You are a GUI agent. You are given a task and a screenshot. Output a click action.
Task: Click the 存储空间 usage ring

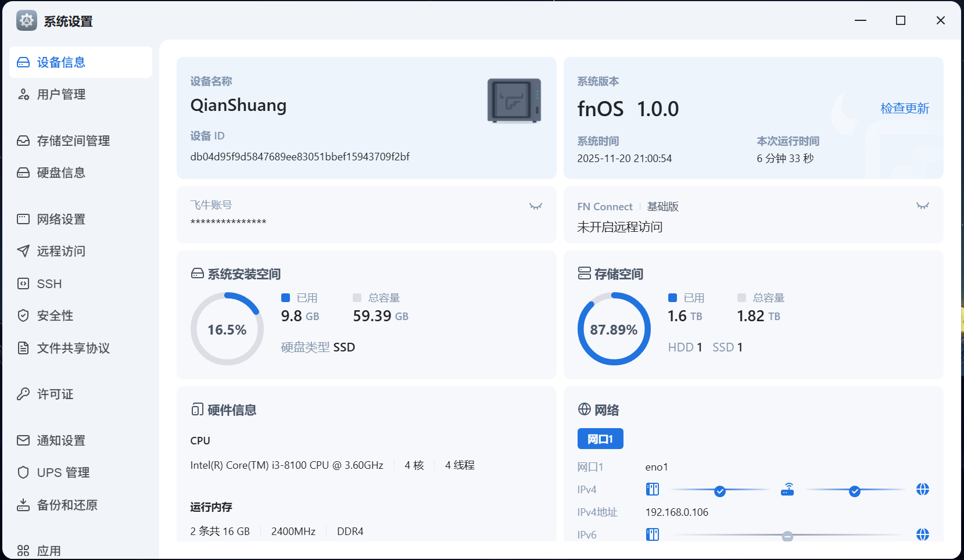coord(614,328)
